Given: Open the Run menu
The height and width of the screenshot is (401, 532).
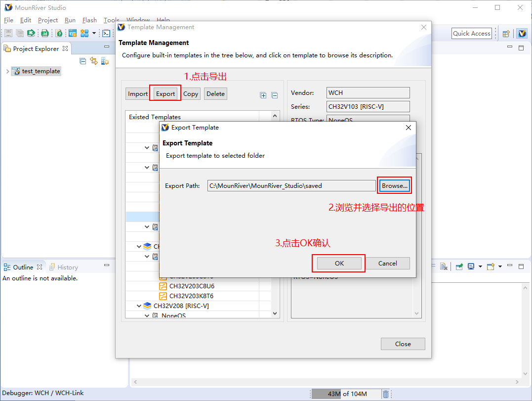Looking at the screenshot, I should coord(70,20).
